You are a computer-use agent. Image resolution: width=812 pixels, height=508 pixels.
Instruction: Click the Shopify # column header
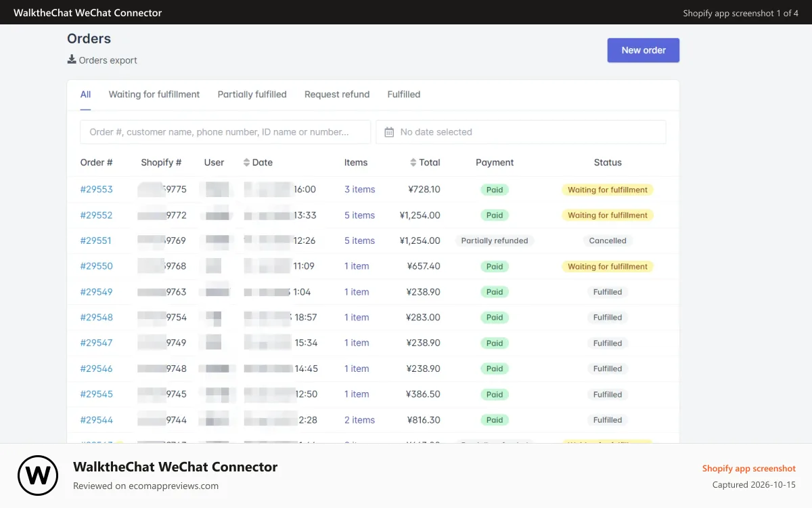(161, 163)
